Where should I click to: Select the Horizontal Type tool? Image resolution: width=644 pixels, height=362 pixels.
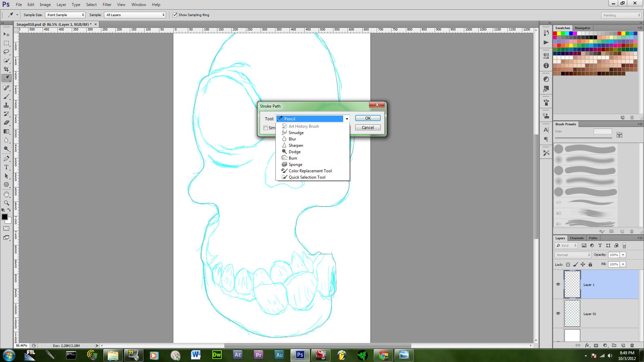6,167
